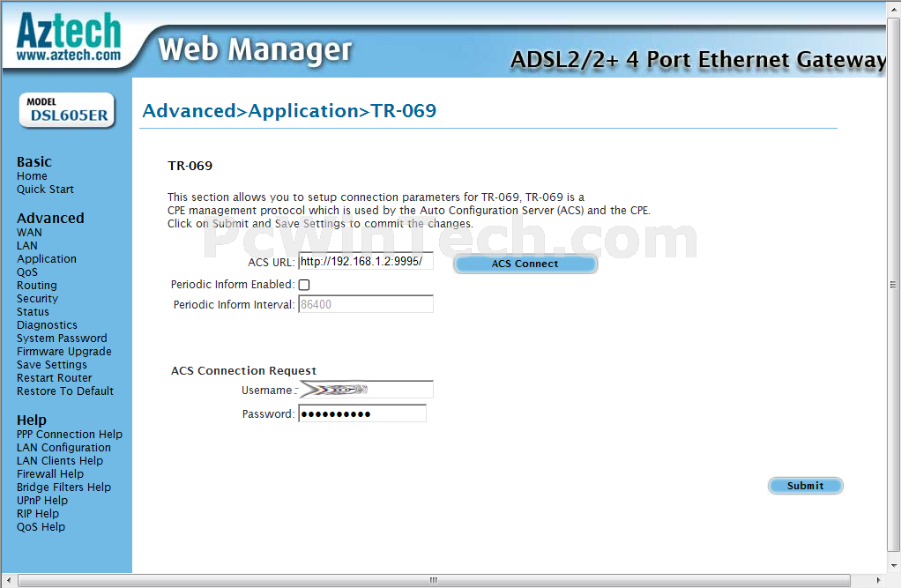Click the Basic section heading
901x588 pixels.
[x=34, y=161]
